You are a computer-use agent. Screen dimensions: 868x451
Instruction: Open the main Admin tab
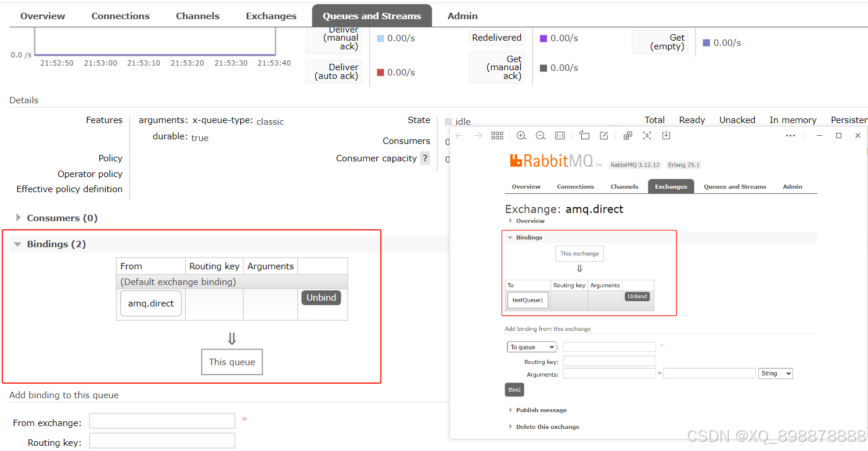point(463,16)
